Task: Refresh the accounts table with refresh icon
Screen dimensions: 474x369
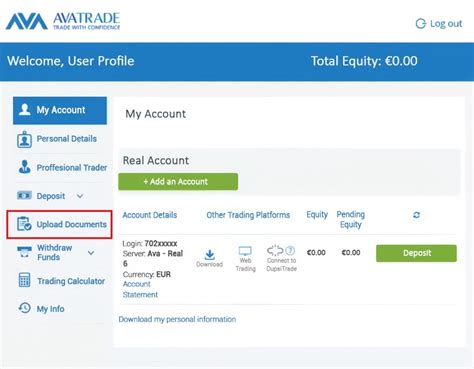Action: (416, 215)
